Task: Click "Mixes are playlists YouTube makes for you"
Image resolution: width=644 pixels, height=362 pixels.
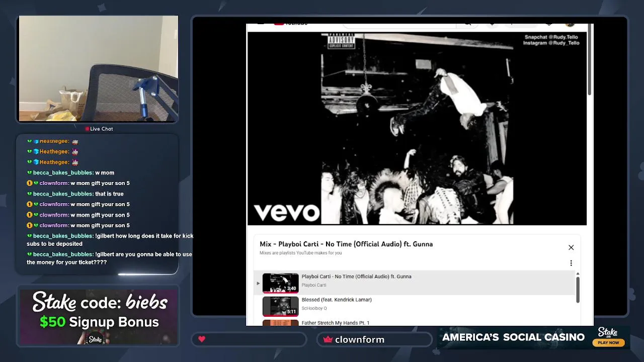Action: pos(300,253)
